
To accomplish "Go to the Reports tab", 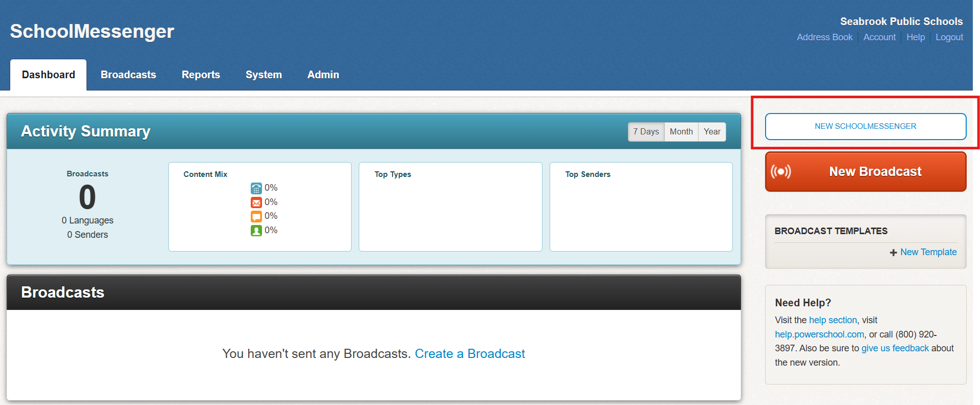I will point(201,75).
